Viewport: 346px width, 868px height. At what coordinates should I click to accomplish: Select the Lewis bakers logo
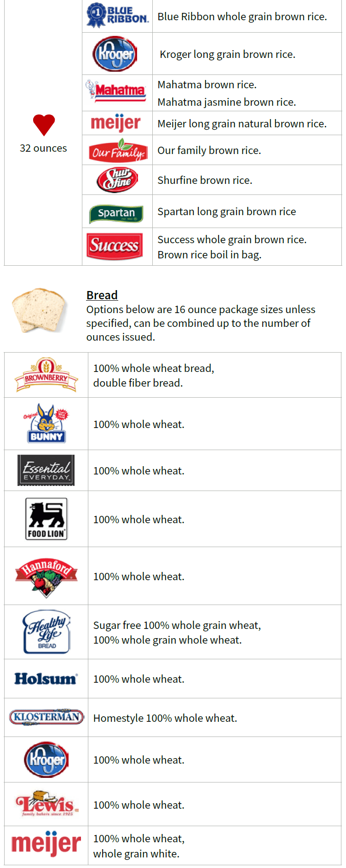[46, 804]
